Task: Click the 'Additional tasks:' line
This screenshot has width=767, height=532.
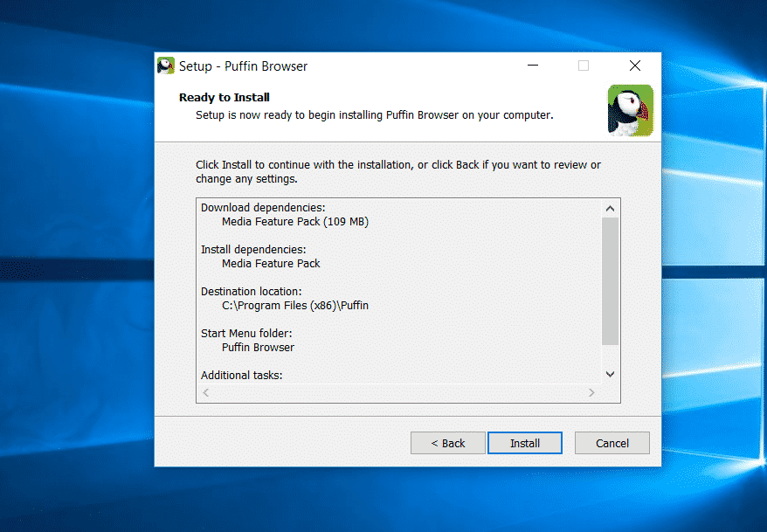Action: tap(242, 376)
